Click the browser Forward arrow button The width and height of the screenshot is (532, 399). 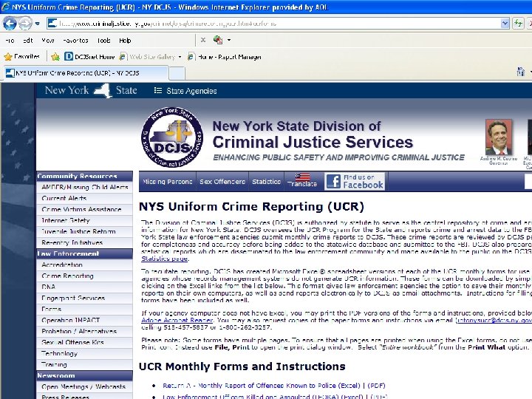[25, 24]
